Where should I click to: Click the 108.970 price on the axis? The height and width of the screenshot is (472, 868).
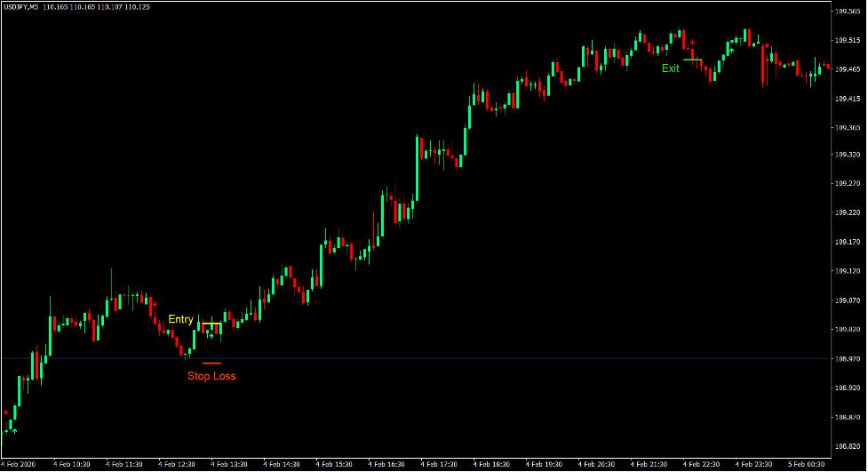(x=847, y=359)
